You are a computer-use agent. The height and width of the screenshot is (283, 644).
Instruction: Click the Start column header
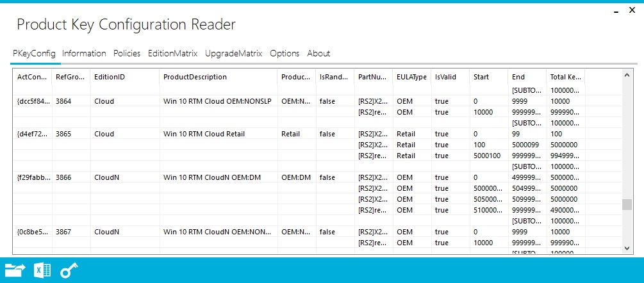click(489, 77)
